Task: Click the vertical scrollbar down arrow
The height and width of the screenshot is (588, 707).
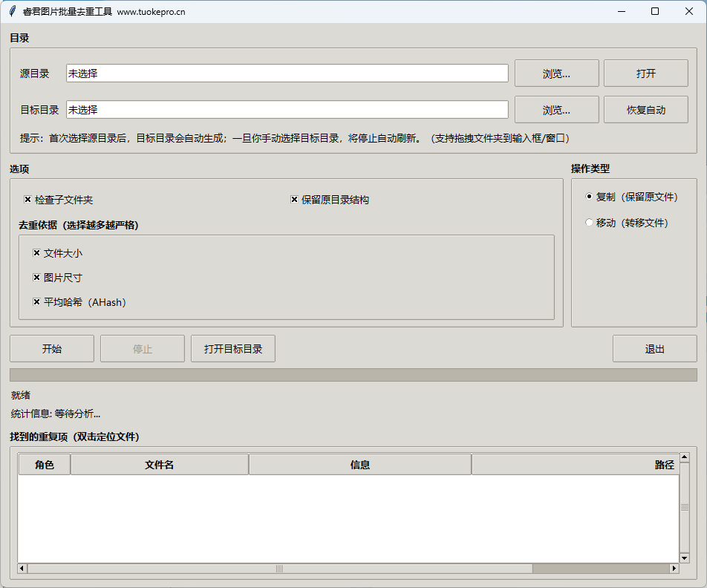Action: (x=685, y=558)
